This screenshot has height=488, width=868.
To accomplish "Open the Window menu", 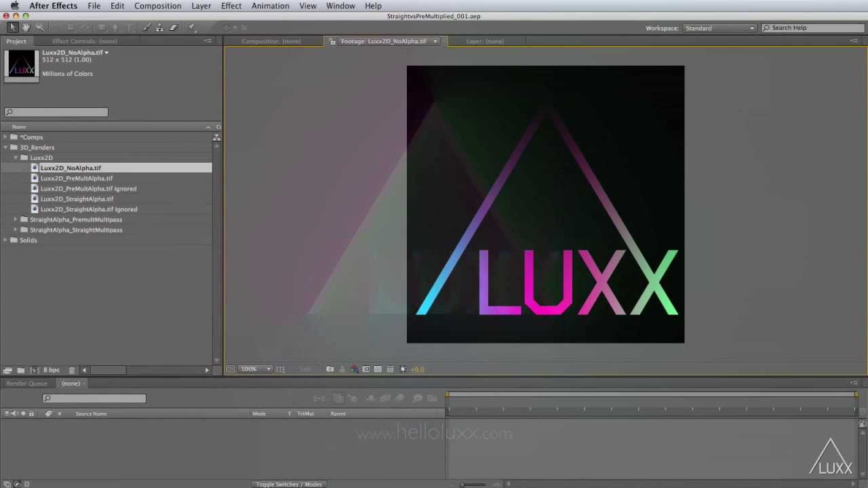I will click(340, 6).
